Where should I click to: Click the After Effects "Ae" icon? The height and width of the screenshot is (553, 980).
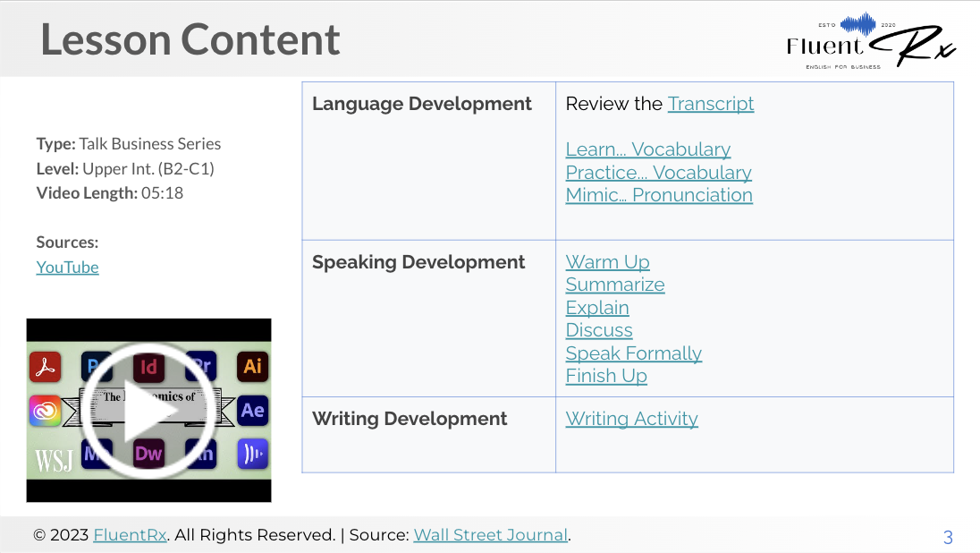coord(253,410)
